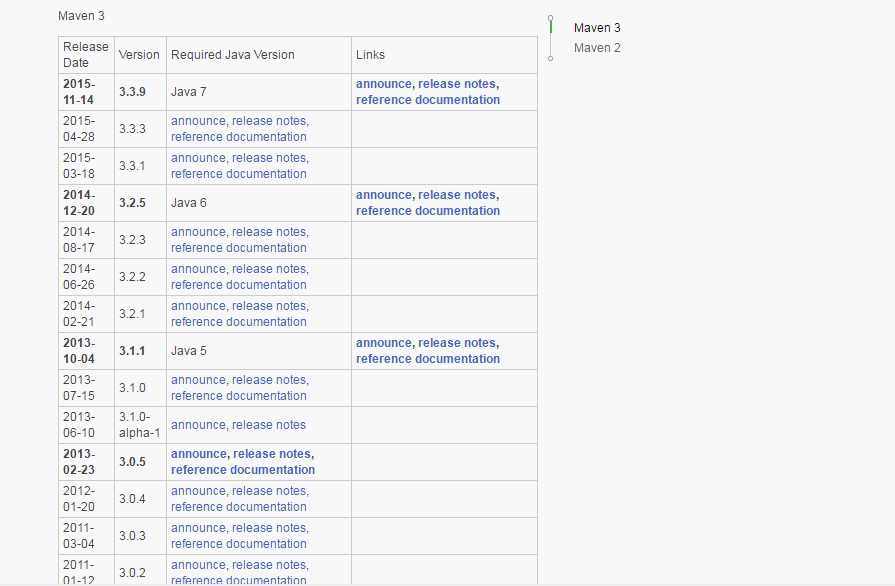The image size is (895, 586).
Task: Open the announce link for version 3.3.1
Action: tap(198, 158)
